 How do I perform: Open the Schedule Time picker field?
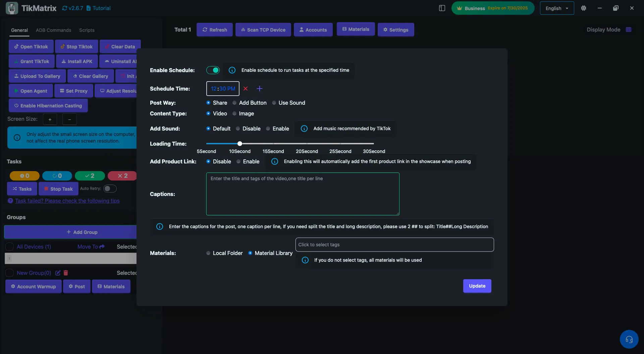[223, 89]
